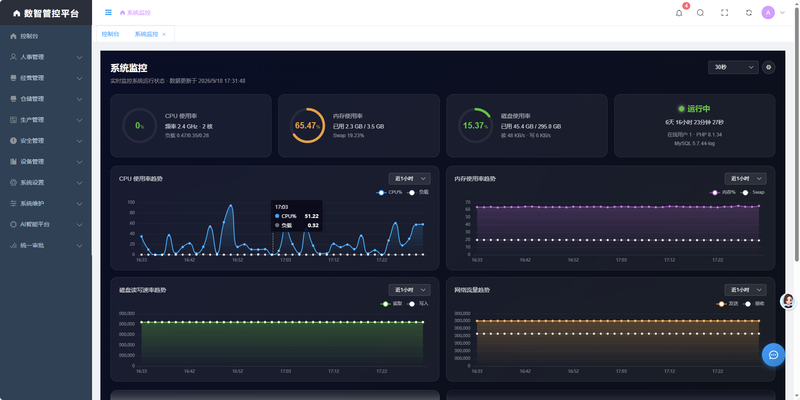Collapse sidebar with the hamburger menu icon
Viewport: 800px width, 400px height.
(x=108, y=12)
